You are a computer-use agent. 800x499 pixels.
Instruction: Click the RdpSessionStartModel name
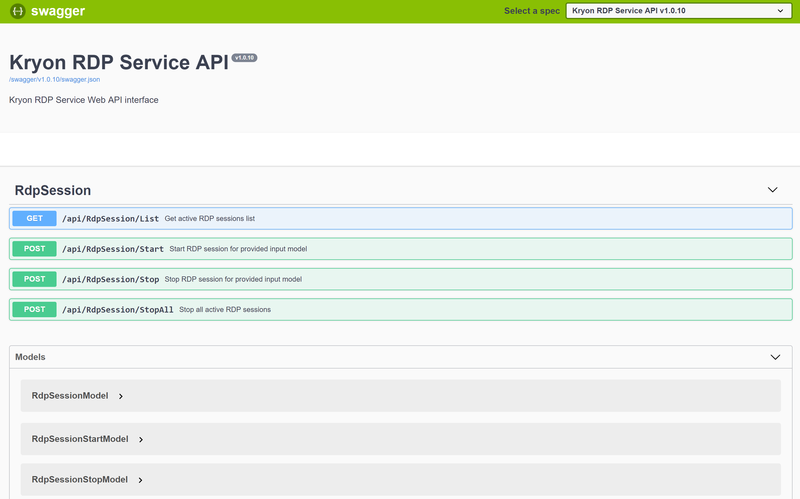point(80,439)
